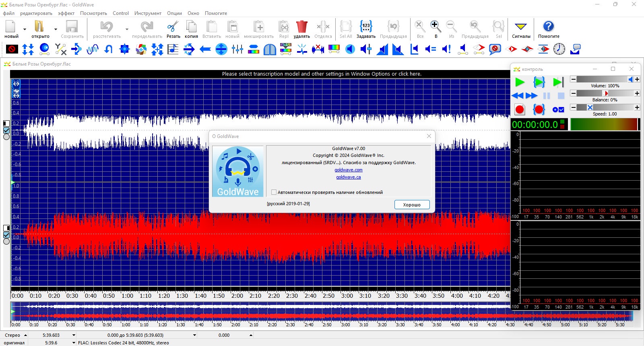Expand the dropdown arrow beside New (новый)
The width and height of the screenshot is (644, 346).
25,29
